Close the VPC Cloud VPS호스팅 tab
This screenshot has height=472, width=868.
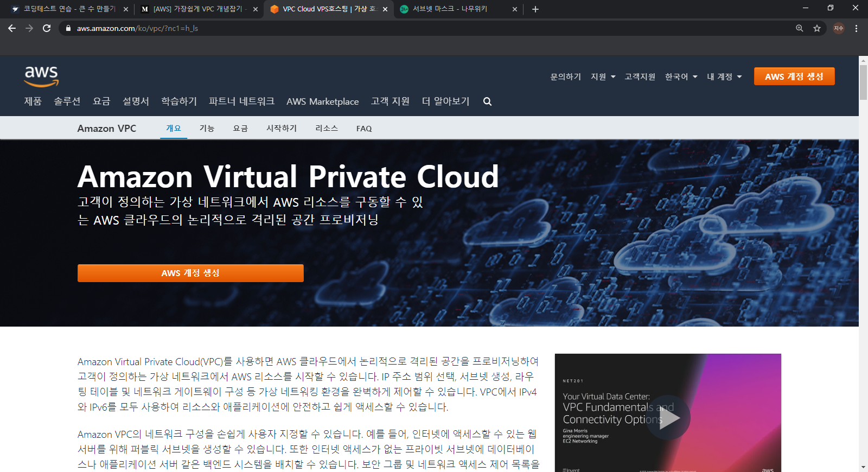[385, 9]
